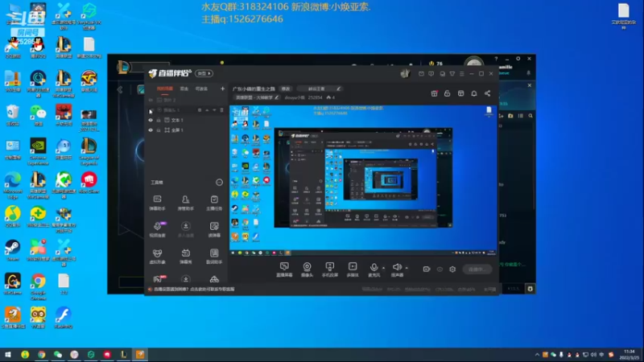Open the funnel dropdown icon in title bar
This screenshot has height=362, width=644.
click(x=452, y=74)
